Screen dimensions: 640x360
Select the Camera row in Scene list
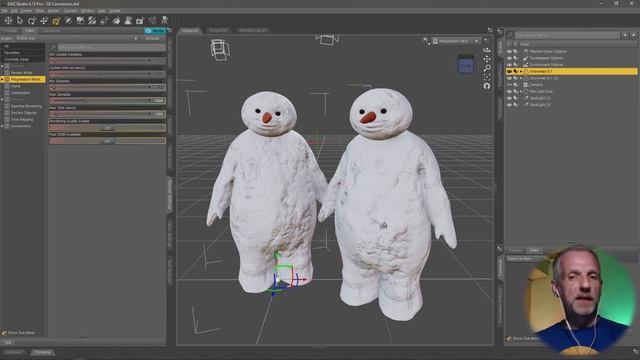point(571,84)
